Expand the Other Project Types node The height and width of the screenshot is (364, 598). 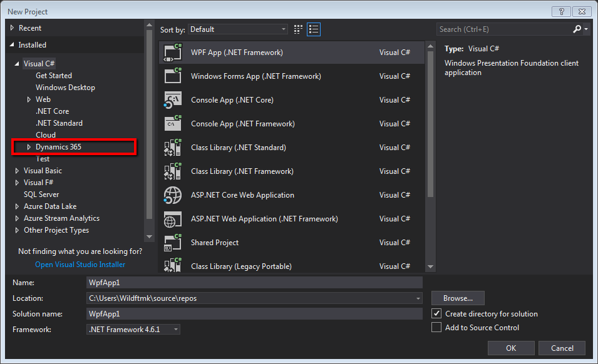pos(17,230)
